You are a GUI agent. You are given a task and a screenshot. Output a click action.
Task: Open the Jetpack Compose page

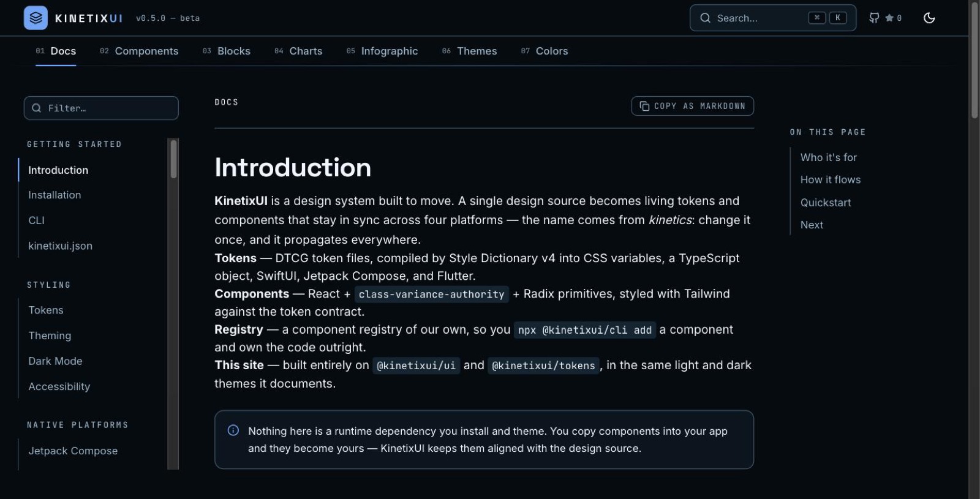(73, 451)
